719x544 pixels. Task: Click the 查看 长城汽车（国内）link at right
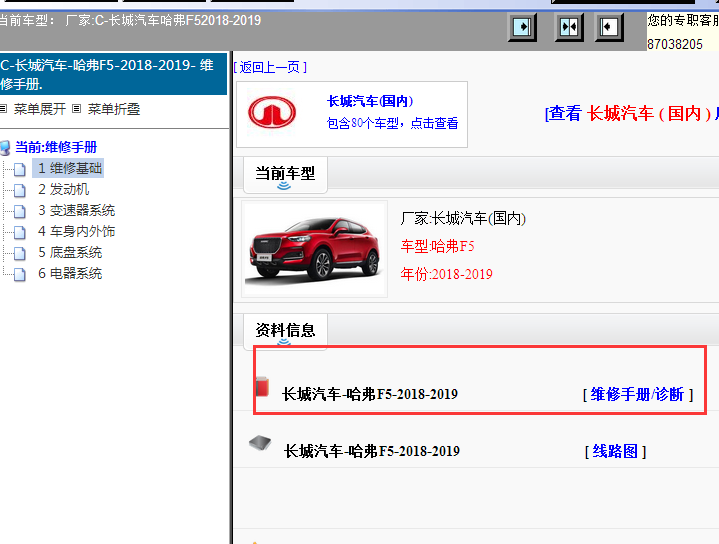pyautogui.click(x=631, y=113)
